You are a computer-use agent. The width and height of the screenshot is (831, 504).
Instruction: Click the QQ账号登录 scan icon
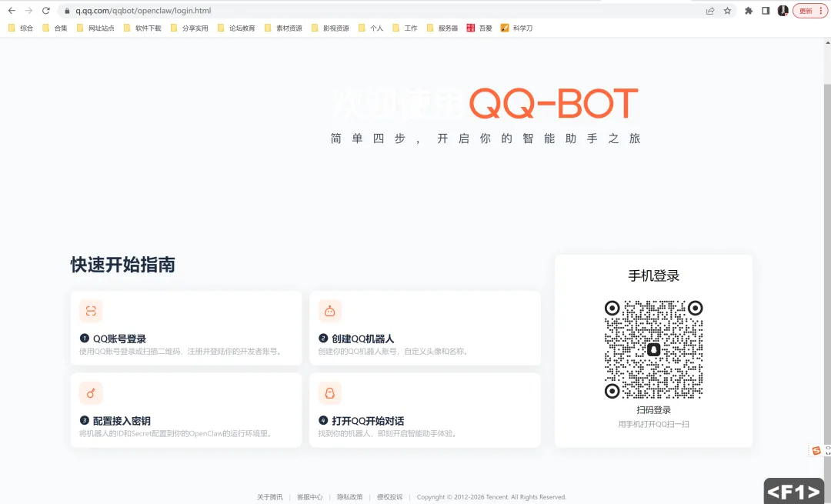[x=91, y=311]
